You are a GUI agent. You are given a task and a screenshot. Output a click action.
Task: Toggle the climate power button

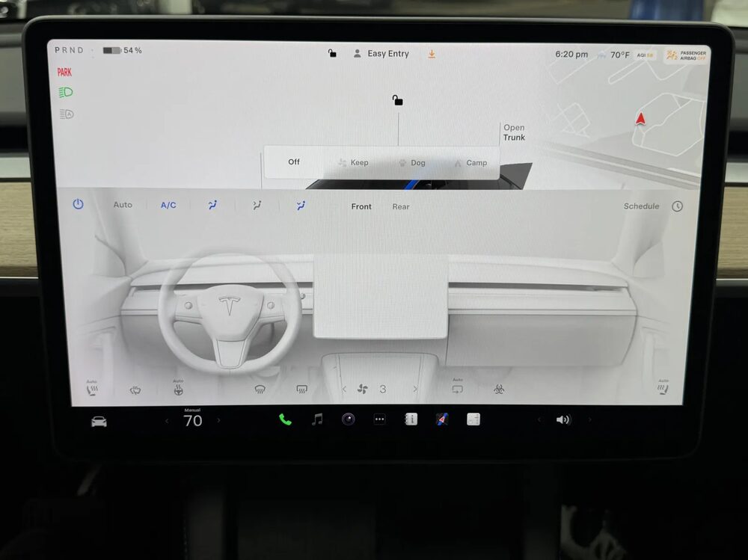coord(78,204)
